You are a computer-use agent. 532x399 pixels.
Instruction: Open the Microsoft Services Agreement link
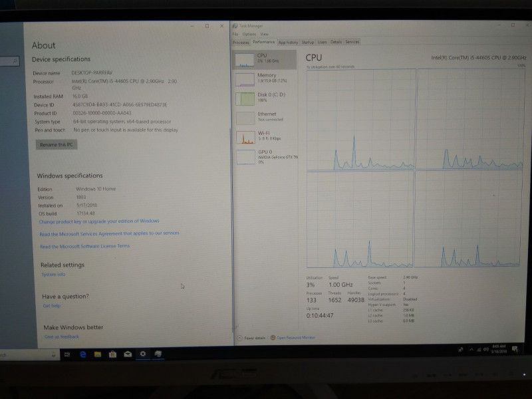109,234
